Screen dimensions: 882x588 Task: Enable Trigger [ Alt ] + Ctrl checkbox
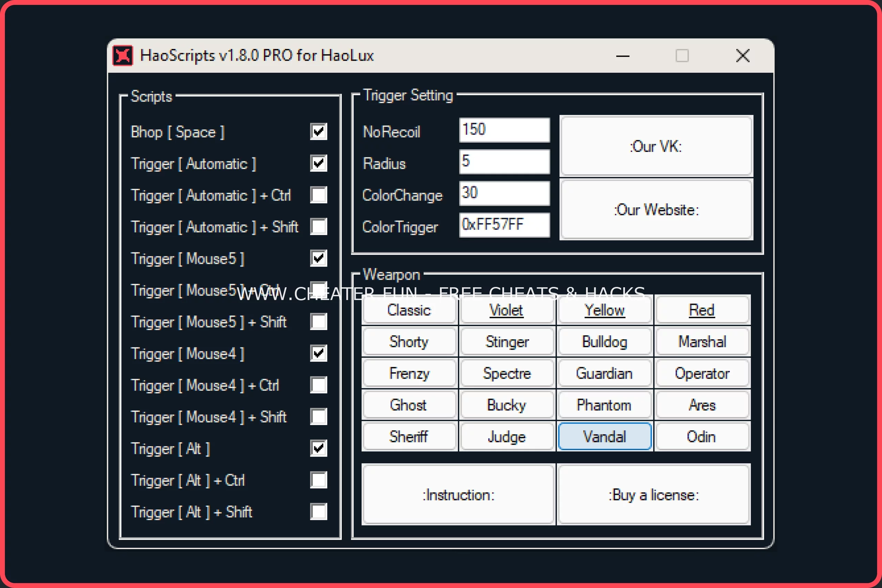318,480
